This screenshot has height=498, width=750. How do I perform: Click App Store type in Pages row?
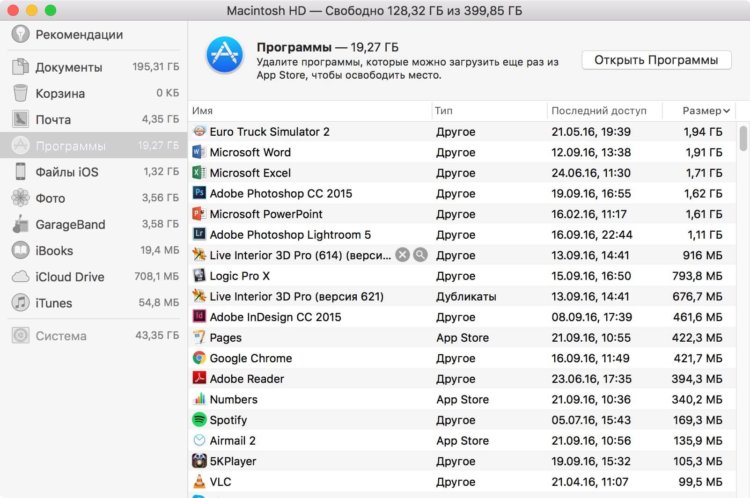463,338
